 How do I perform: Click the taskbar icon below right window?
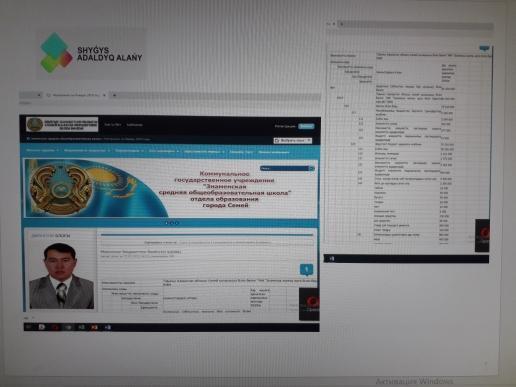tap(332, 258)
